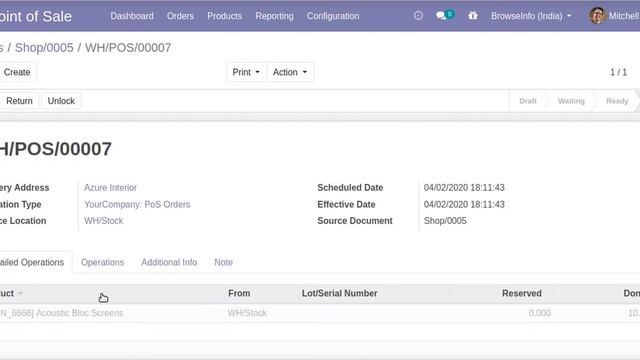Open YourCompany: PoS Orders operation type link
The height and width of the screenshot is (360, 640).
tap(137, 204)
